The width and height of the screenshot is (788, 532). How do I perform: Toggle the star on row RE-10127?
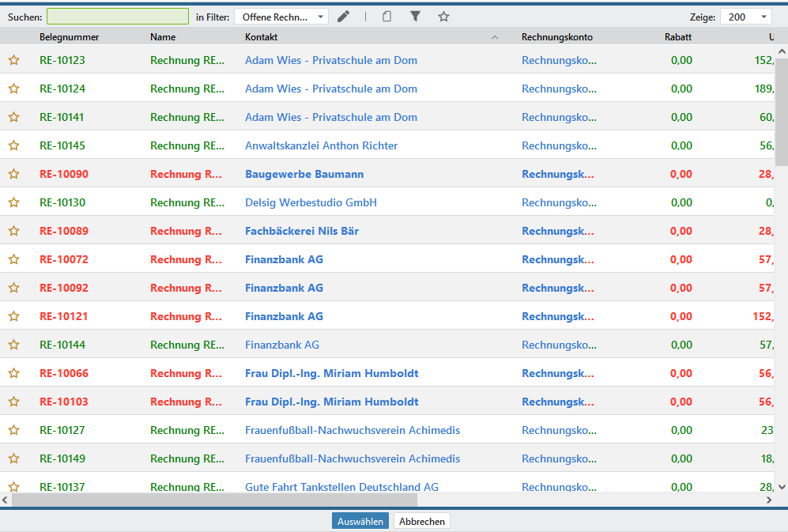[x=13, y=430]
